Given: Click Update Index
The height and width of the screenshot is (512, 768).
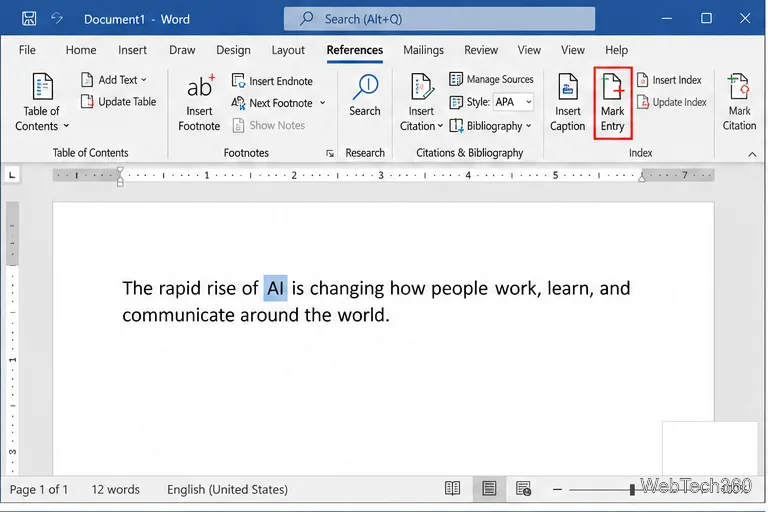Looking at the screenshot, I should point(672,102).
